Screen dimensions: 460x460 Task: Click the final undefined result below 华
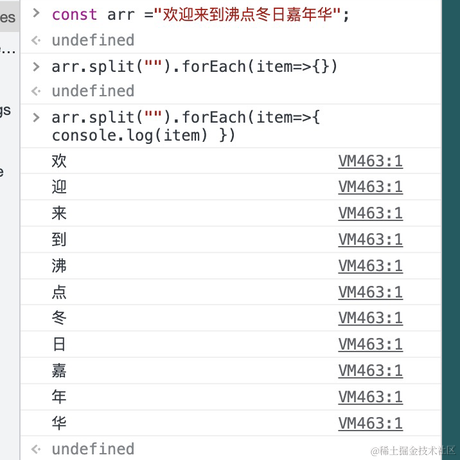point(93,449)
